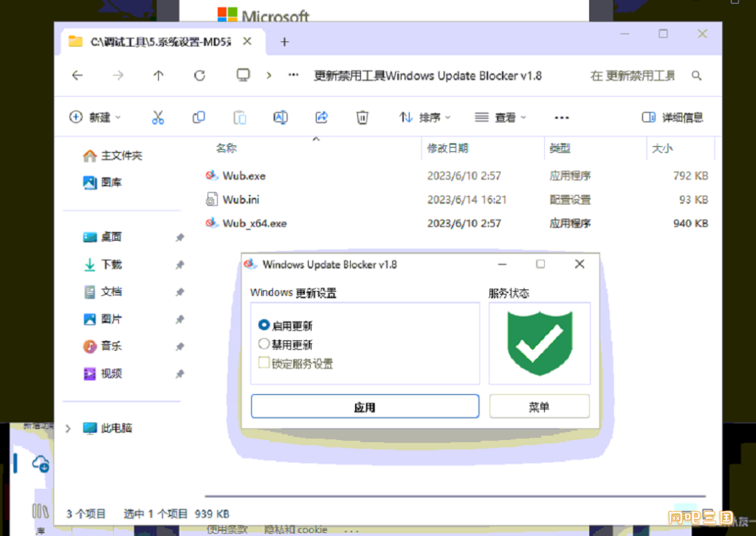Viewport: 756px width, 536px height.
Task: Click the pin icon next to 文档
Action: click(180, 292)
